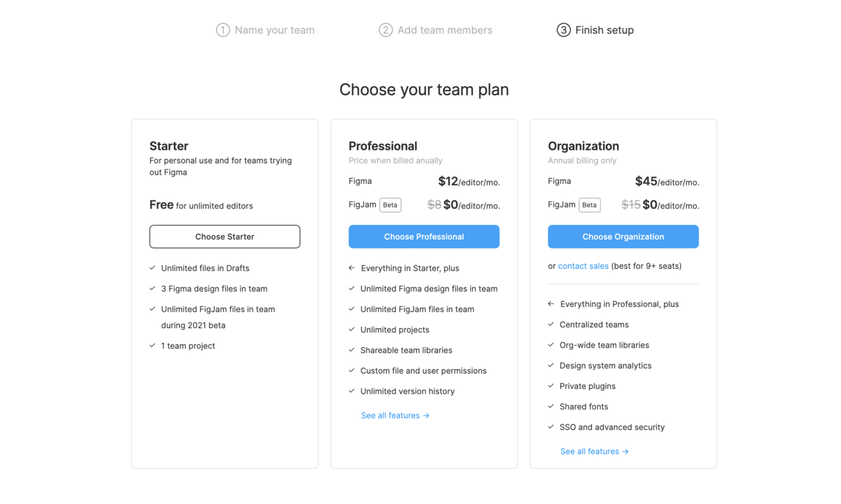Click checkmark next to Private plugins

(x=551, y=386)
